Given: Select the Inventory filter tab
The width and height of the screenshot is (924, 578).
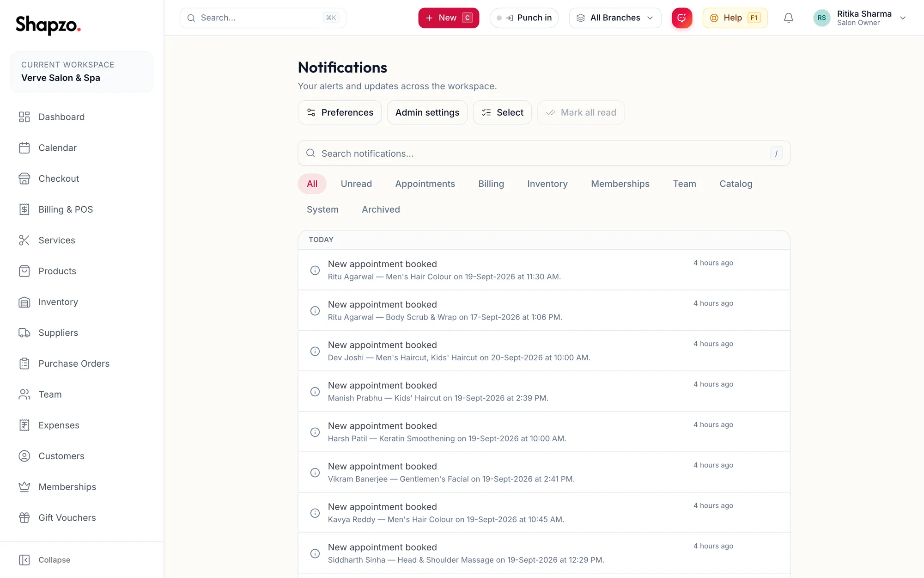Looking at the screenshot, I should [547, 184].
